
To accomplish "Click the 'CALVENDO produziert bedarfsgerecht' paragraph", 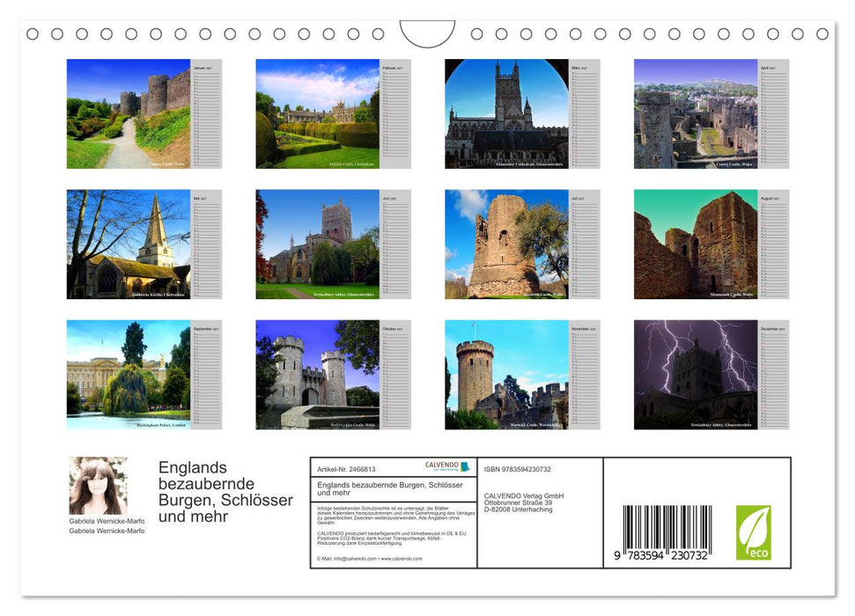I will coord(392,538).
